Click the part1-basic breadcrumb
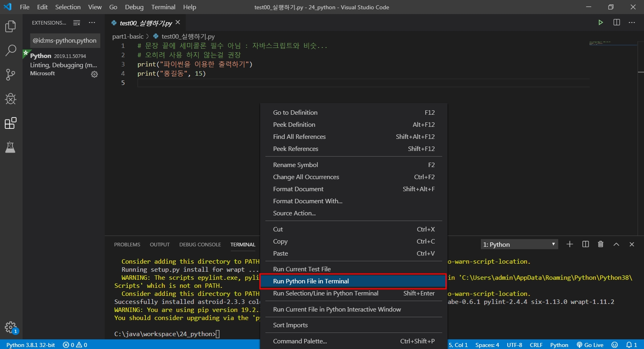The height and width of the screenshot is (349, 644). point(128,36)
